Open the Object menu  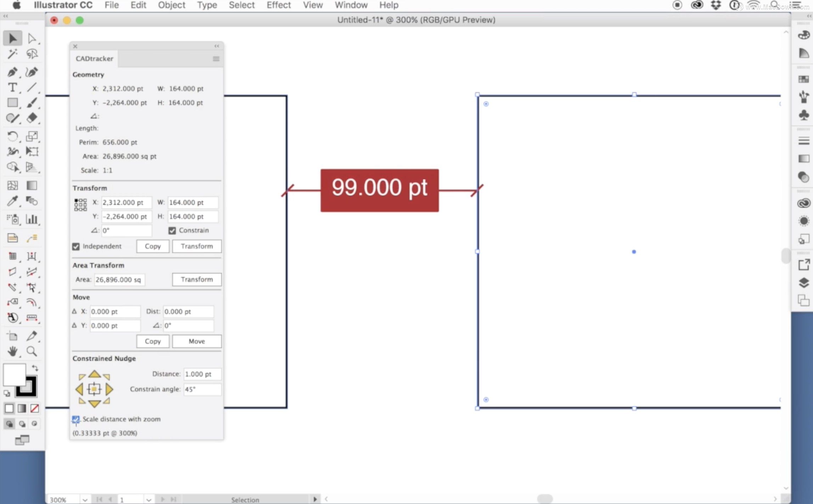click(x=171, y=5)
